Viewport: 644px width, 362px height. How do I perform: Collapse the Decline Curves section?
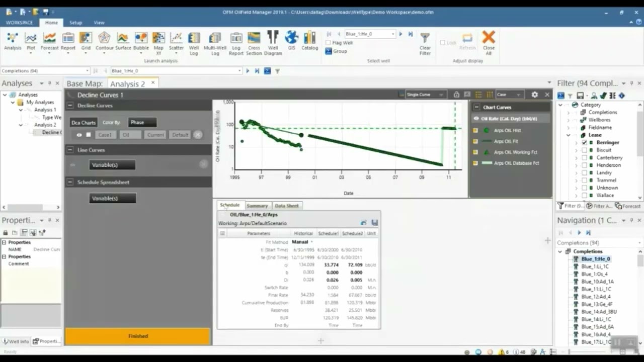tap(70, 106)
